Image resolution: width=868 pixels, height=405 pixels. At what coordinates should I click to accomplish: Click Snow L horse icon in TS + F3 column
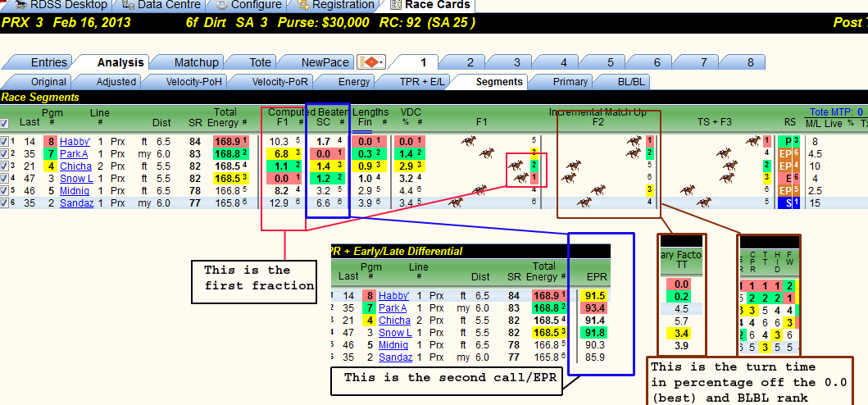pos(727,178)
